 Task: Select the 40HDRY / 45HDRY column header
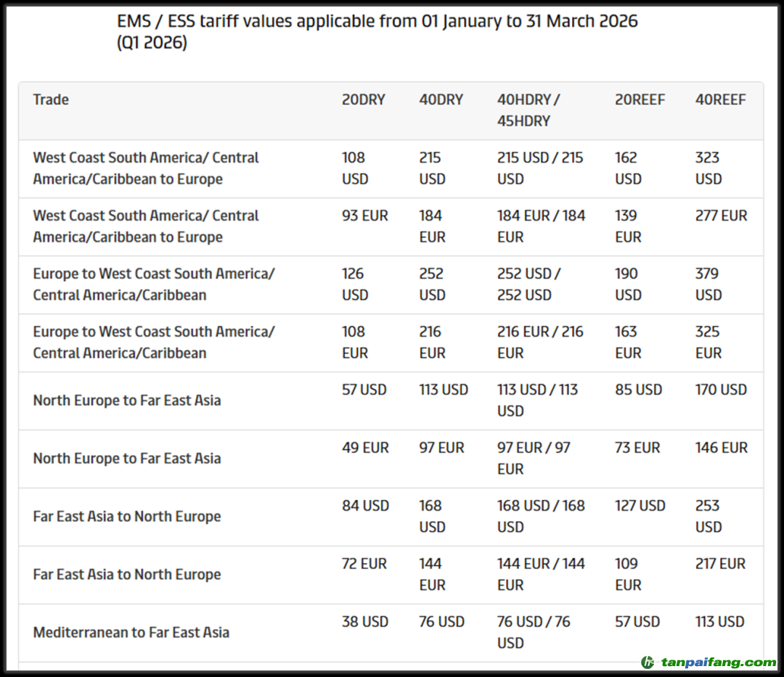tap(528, 110)
